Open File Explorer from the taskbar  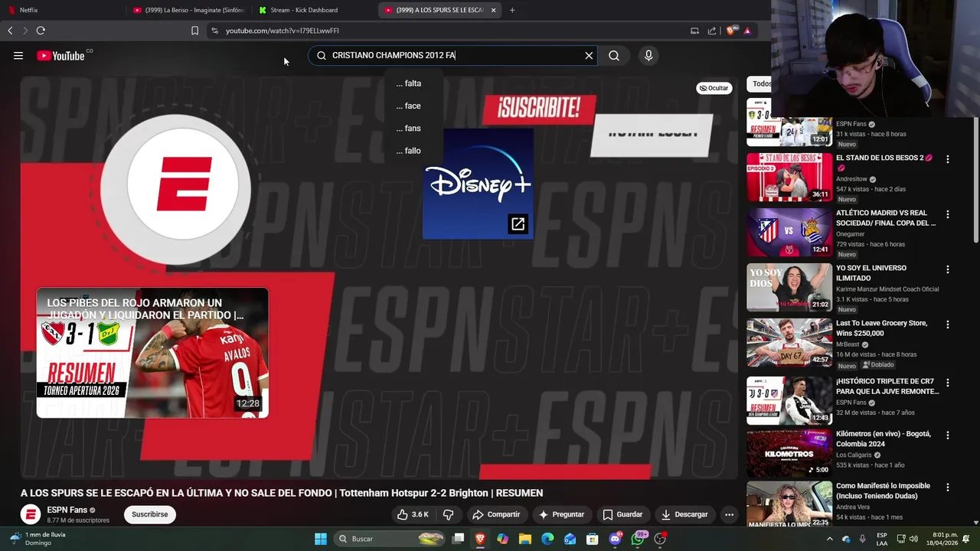pos(525,539)
